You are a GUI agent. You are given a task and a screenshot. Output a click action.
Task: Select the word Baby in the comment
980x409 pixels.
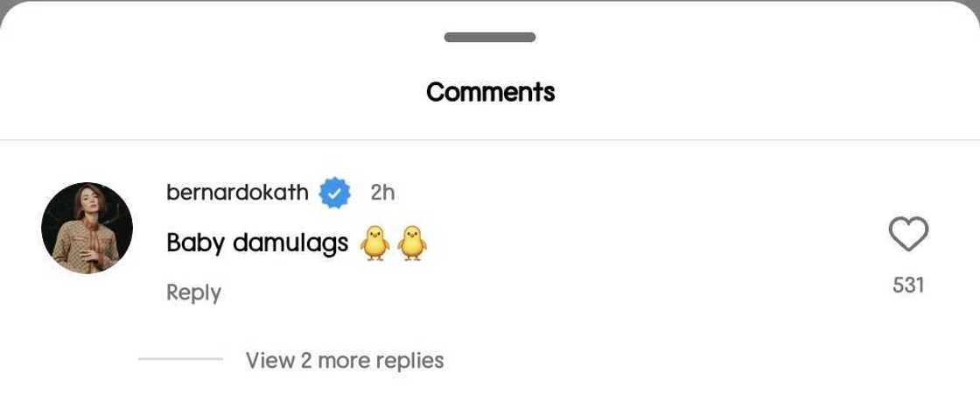pos(195,243)
